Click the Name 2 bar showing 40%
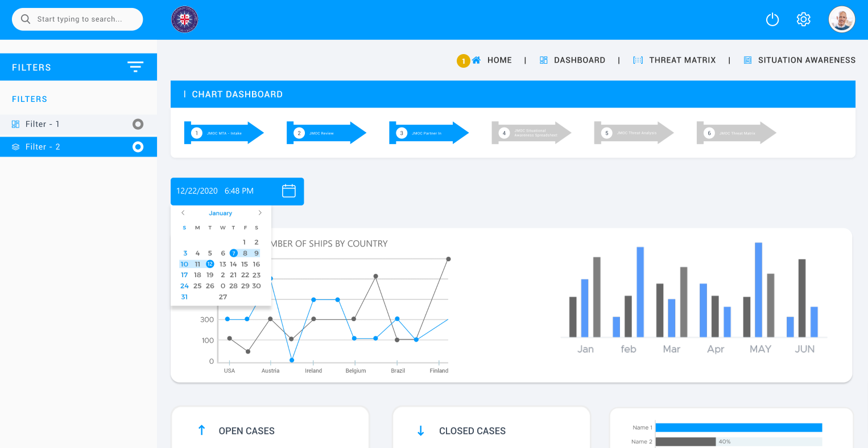 [685, 442]
